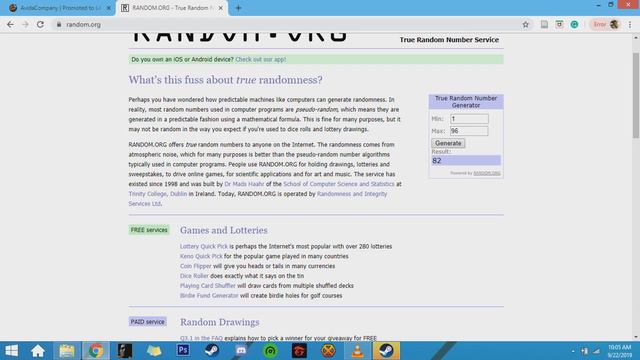Open the Dice Roller link
The image size is (640, 360).
pos(194,276)
